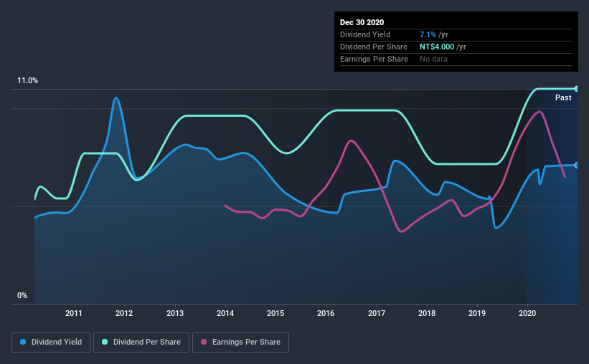Click the Dec 30 2020 tooltip date
Viewport: 589px width, 364px height.
coord(362,22)
